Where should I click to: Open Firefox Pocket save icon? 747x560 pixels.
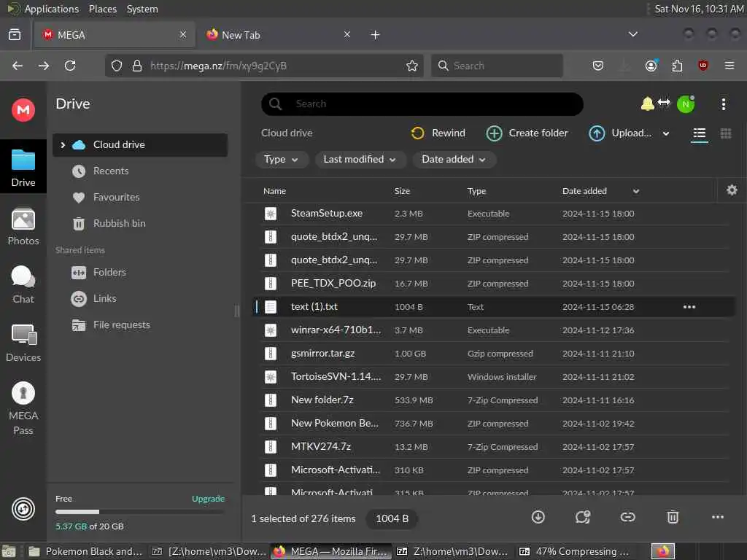[598, 66]
